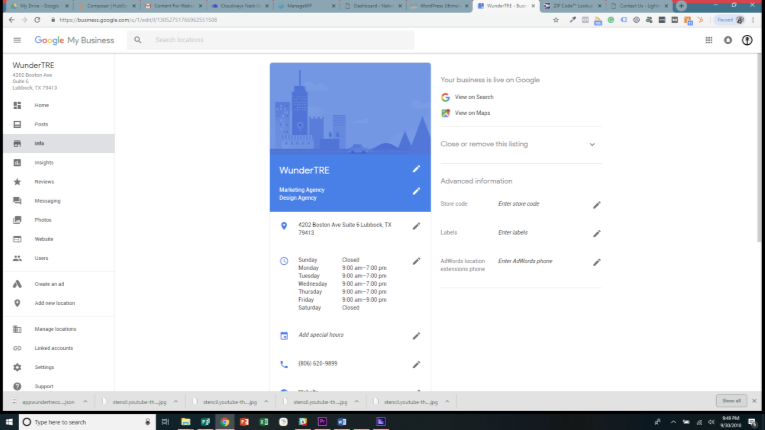This screenshot has width=765, height=430.
Task: Edit the labels field
Action: pos(597,234)
